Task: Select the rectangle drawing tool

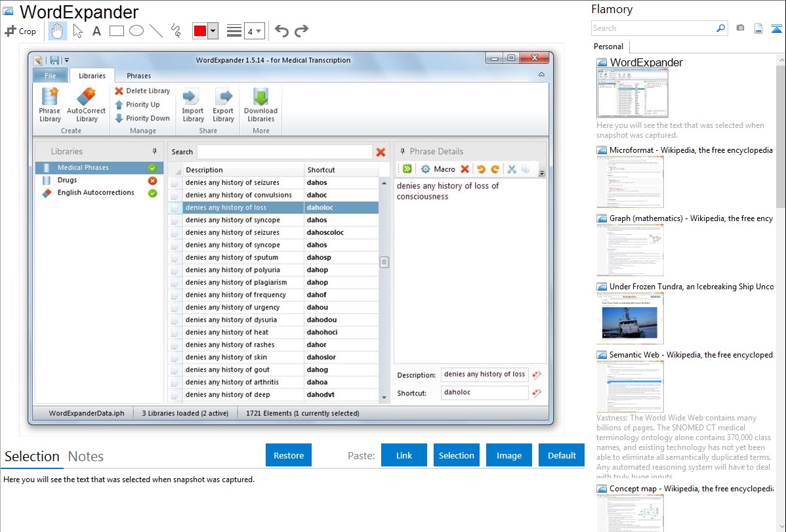Action: [116, 31]
